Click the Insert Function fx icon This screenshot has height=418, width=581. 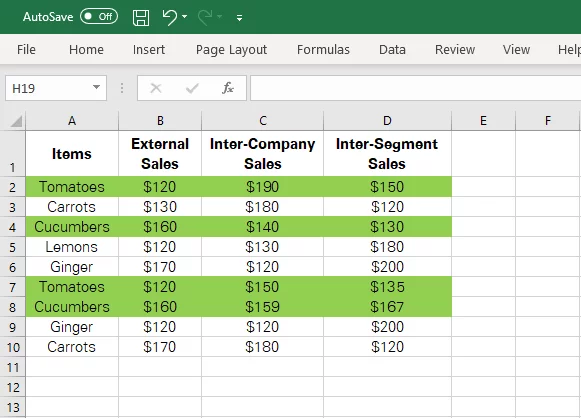[x=228, y=88]
